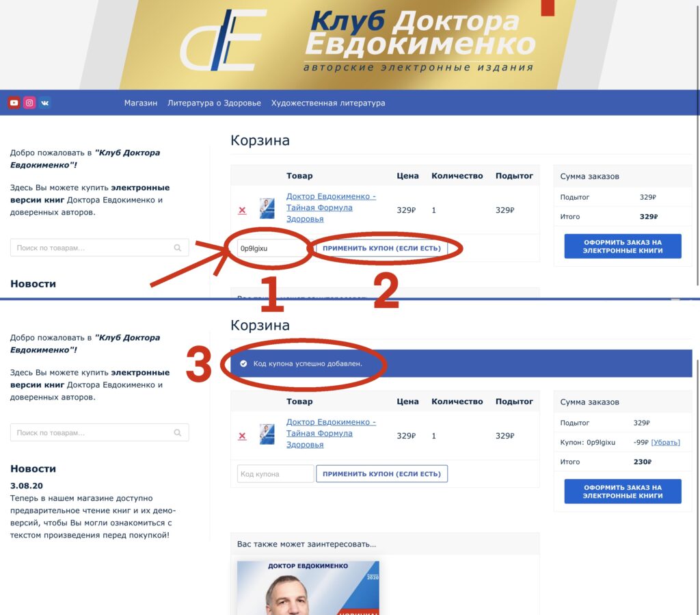Click lower Поиск по товарам search field
The image size is (700, 615).
(x=100, y=433)
